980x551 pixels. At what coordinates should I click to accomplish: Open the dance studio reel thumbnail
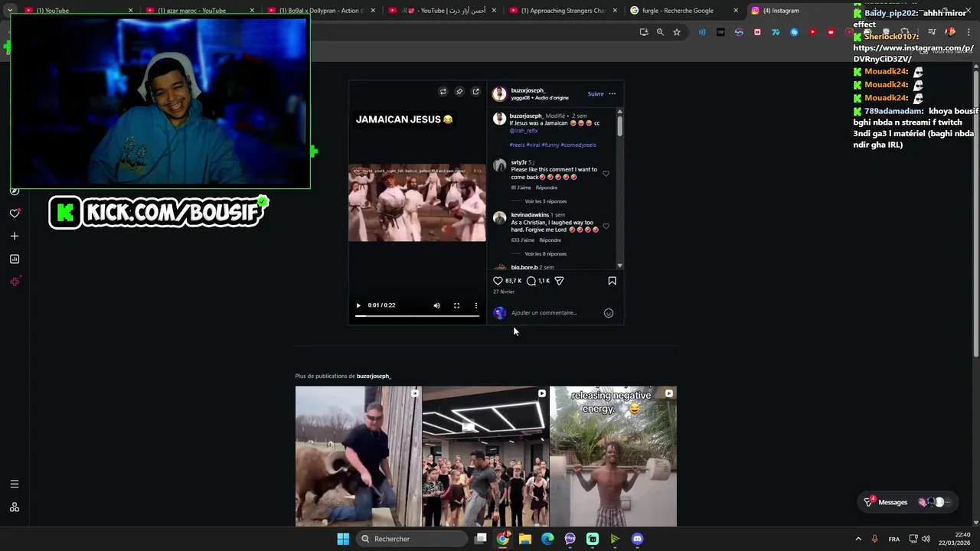[485, 456]
